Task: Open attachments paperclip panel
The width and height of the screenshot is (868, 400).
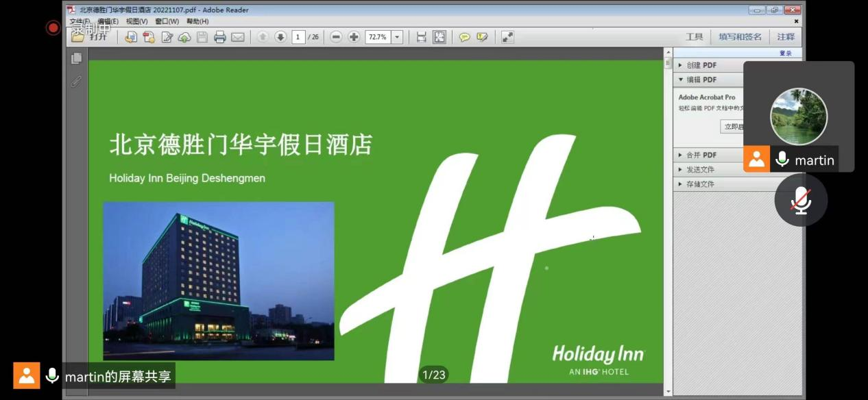Action: (x=76, y=82)
